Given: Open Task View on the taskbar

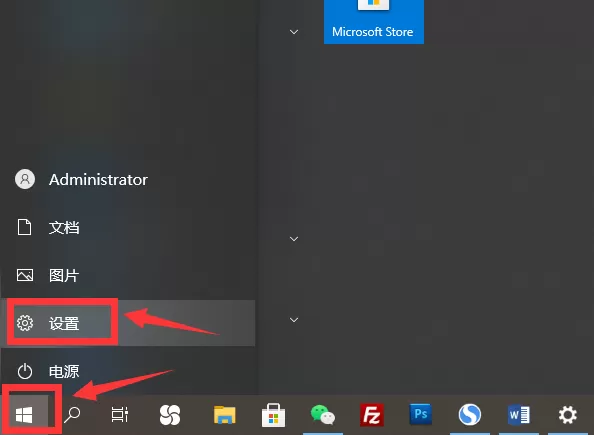Looking at the screenshot, I should [120, 415].
